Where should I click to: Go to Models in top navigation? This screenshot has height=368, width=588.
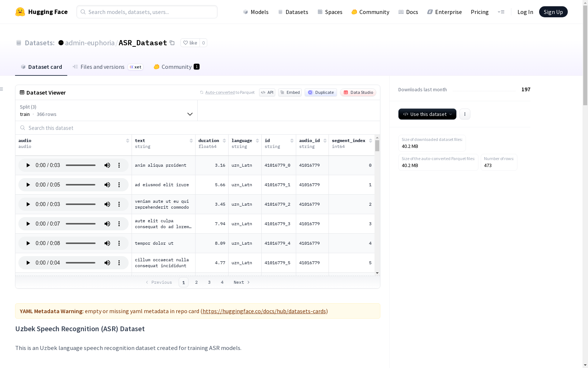click(x=256, y=12)
